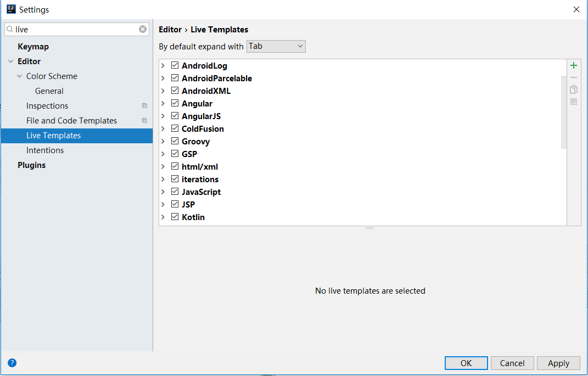588x376 pixels.
Task: Expand the GSP template group
Action: [163, 154]
